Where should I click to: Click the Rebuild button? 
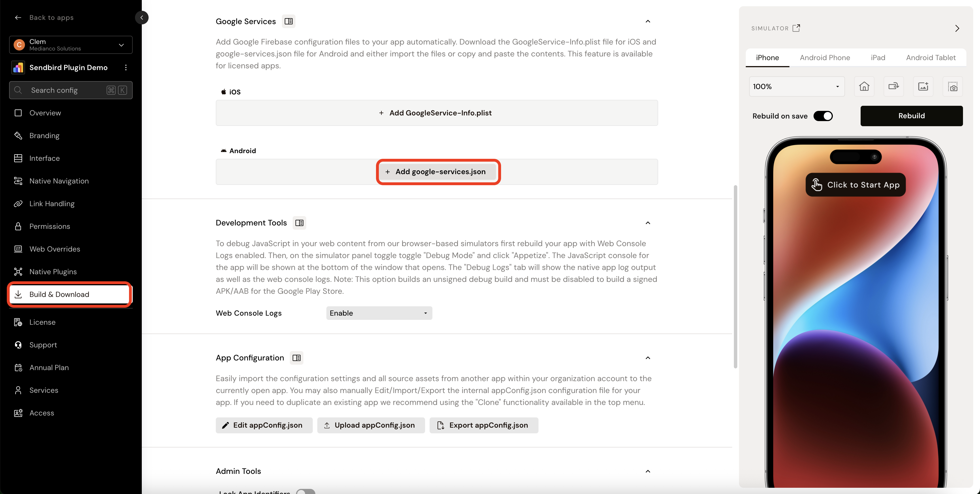[911, 116]
